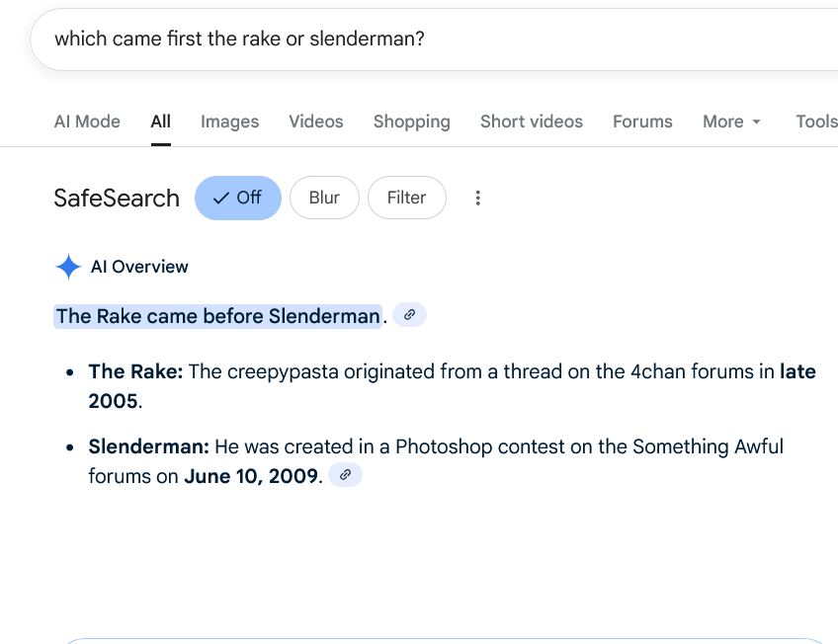The image size is (838, 644).
Task: Switch to the AI Mode tab
Action: (87, 121)
